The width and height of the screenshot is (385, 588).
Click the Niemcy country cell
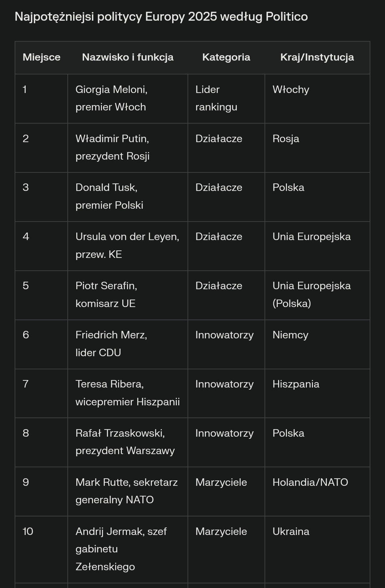click(x=290, y=335)
